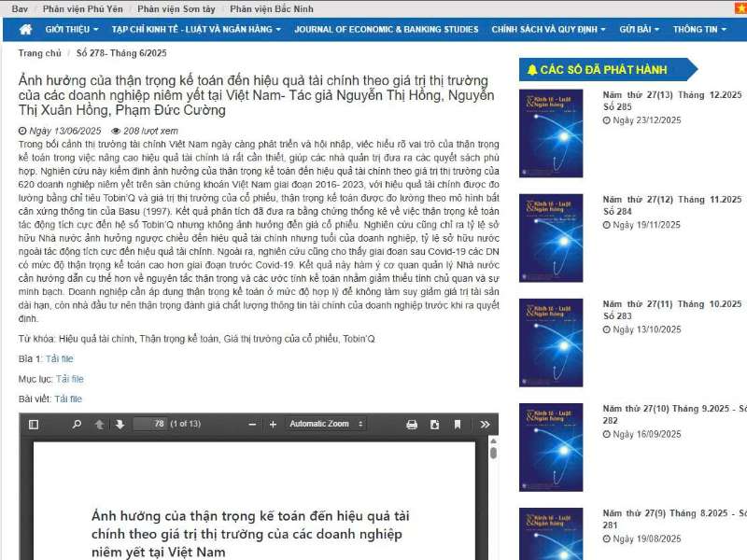Viewport: 747px width, 560px height.
Task: Go to site home icon
Action: click(25, 29)
